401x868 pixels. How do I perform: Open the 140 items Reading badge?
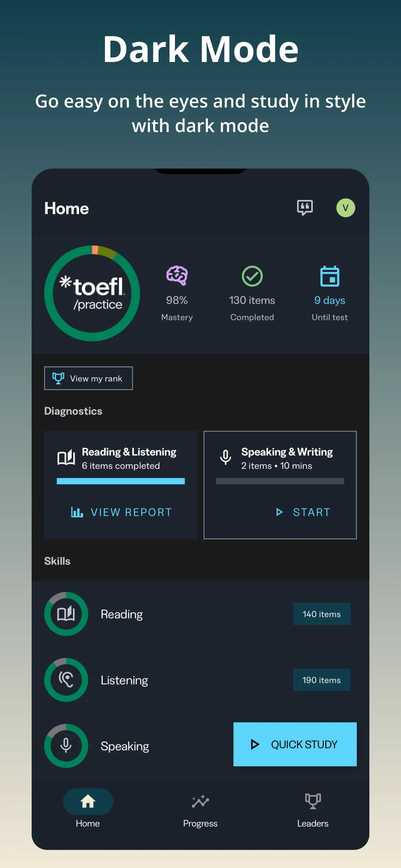[322, 614]
